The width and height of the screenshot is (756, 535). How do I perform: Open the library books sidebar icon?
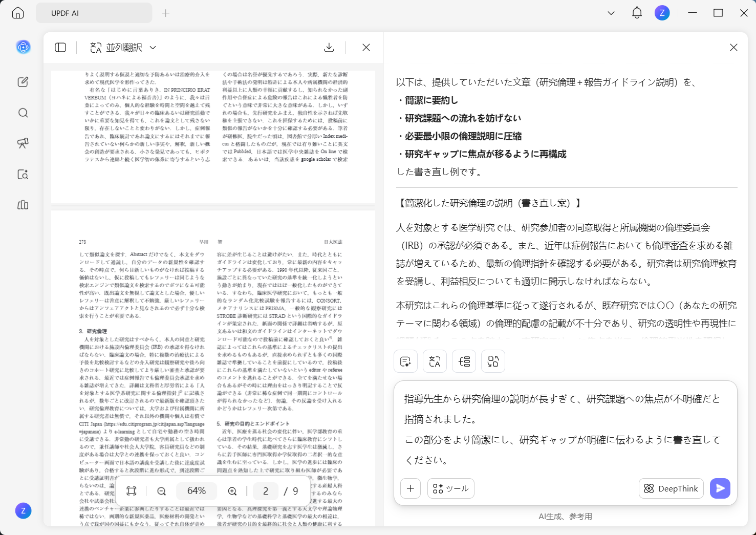click(23, 205)
